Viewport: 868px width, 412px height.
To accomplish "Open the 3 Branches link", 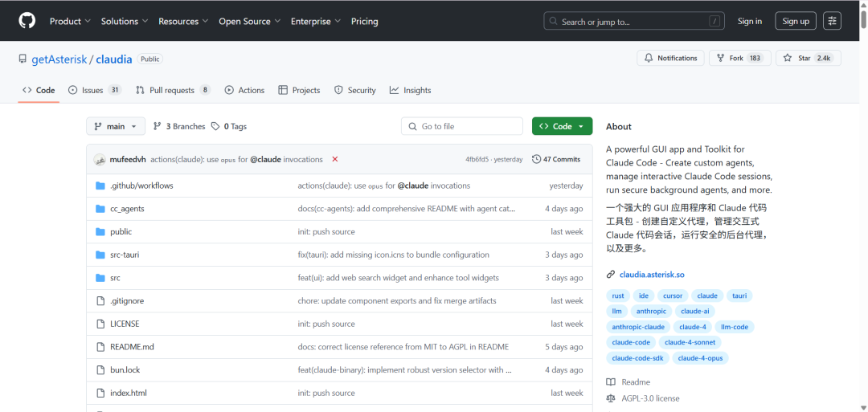I will (x=178, y=126).
